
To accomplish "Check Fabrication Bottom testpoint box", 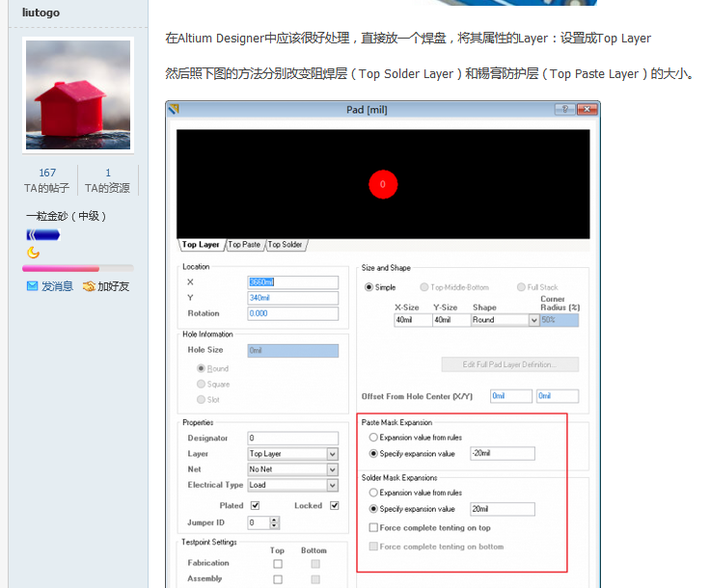I will [x=315, y=564].
